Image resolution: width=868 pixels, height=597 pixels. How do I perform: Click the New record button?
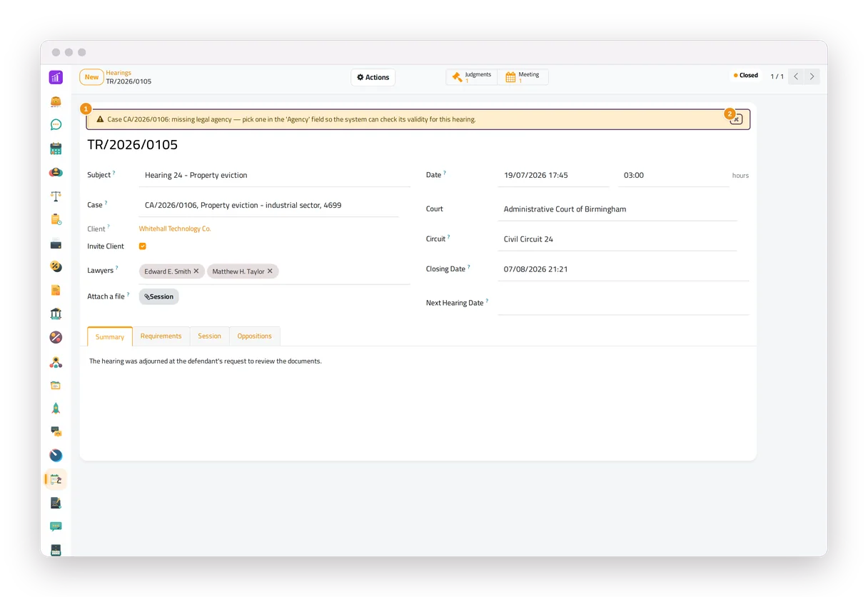point(91,77)
